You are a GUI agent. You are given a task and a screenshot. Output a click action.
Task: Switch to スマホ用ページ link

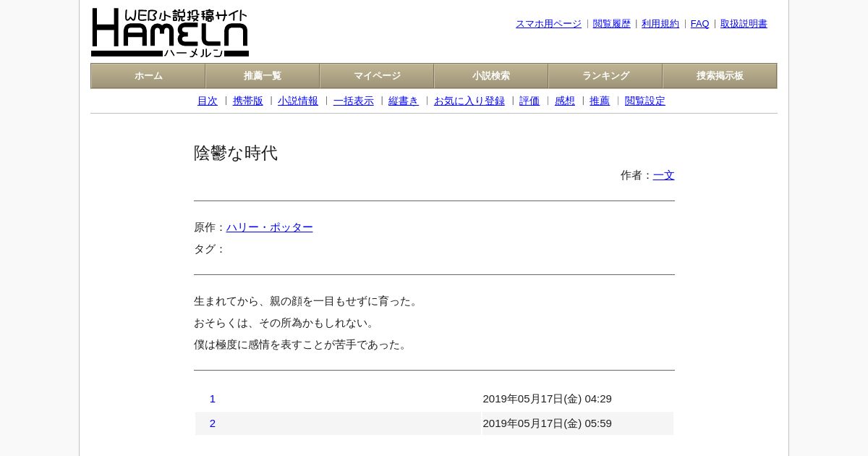coord(548,24)
